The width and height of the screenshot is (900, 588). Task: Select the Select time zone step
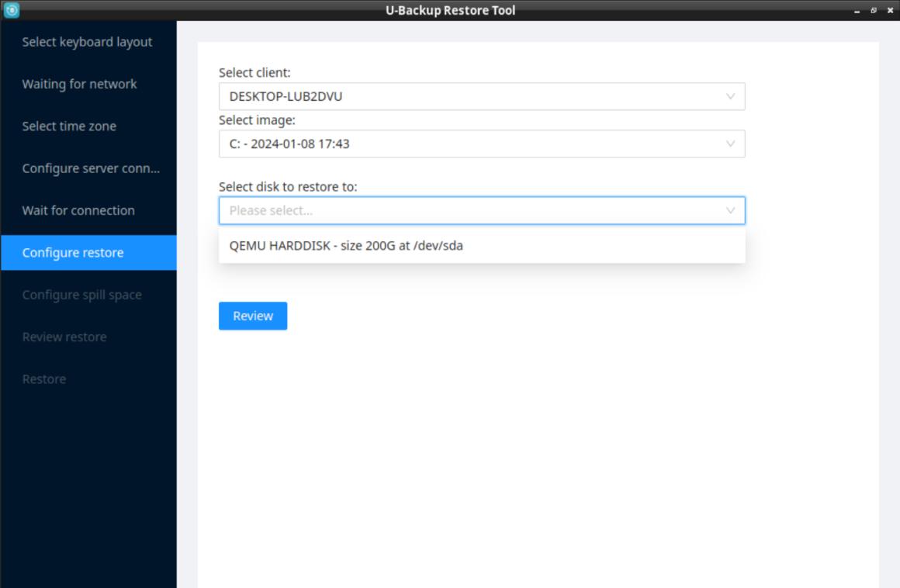[x=69, y=126]
